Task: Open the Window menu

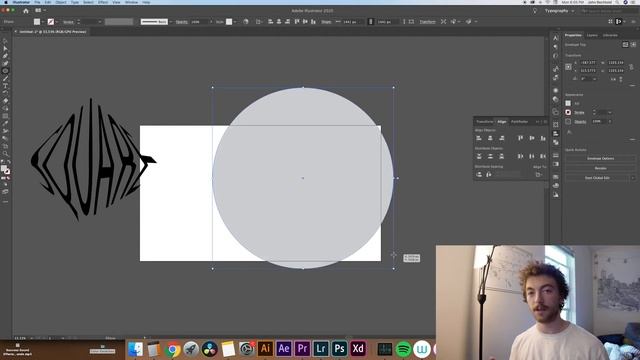Action: tap(131, 2)
